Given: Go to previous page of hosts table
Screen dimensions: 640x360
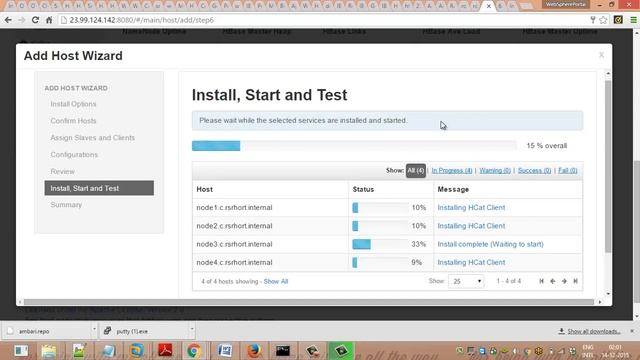Looking at the screenshot, I should (553, 281).
